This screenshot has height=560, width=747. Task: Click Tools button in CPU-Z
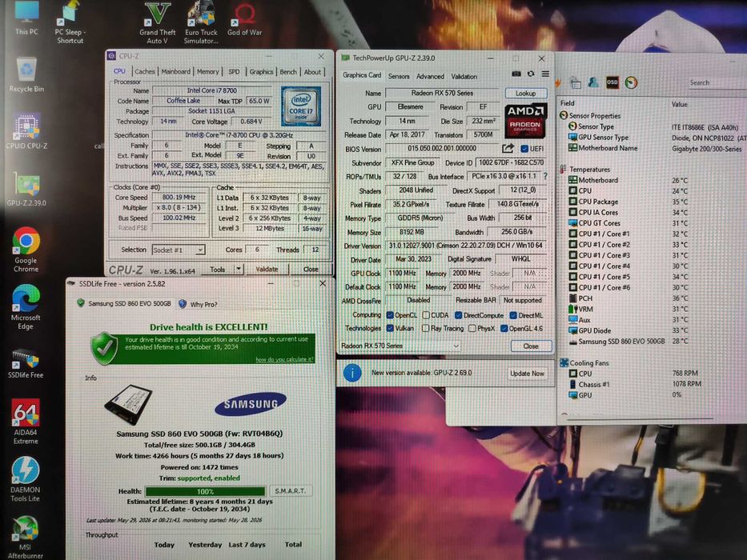tap(218, 270)
